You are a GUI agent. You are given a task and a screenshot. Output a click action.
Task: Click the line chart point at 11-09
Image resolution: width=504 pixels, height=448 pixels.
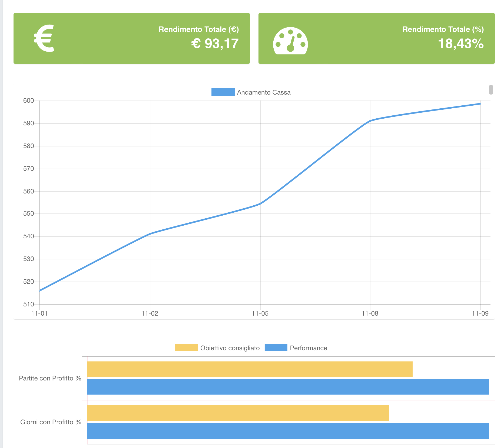[x=480, y=104]
